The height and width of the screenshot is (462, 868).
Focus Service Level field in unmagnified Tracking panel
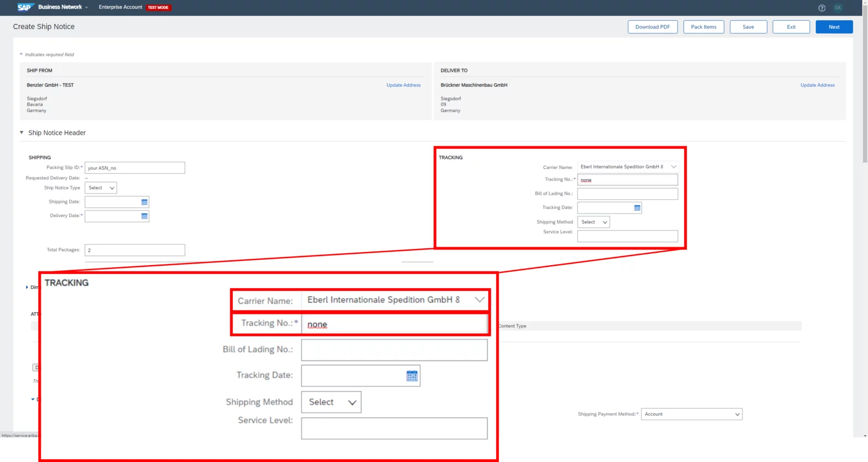click(628, 236)
